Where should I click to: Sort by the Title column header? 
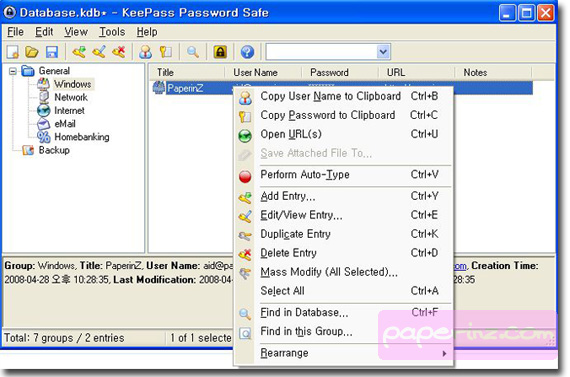(187, 73)
